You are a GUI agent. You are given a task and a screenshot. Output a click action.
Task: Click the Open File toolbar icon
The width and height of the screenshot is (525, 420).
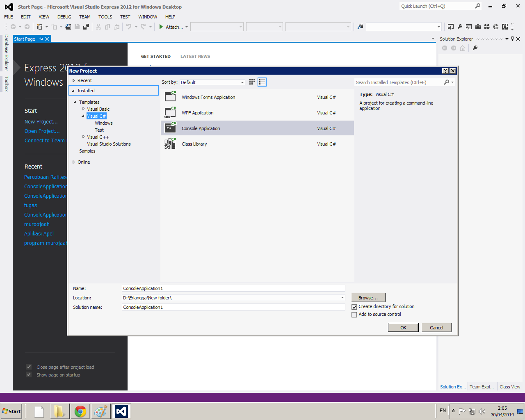click(x=68, y=27)
